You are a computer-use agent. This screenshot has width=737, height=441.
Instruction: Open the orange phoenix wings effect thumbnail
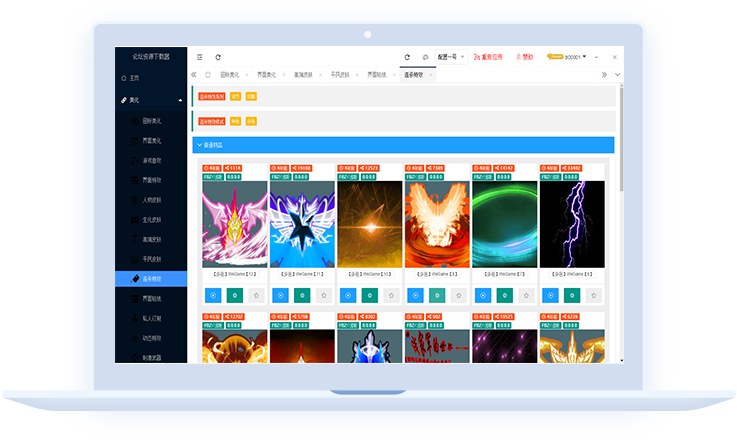[437, 223]
